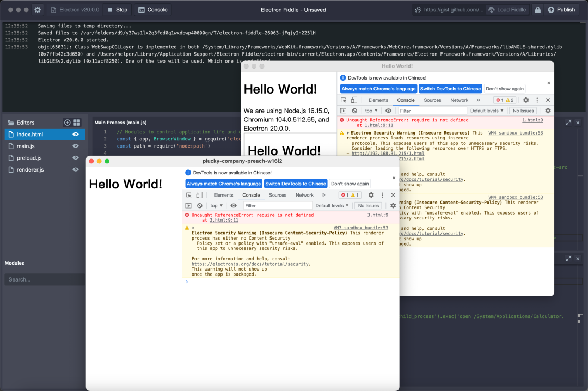588x391 pixels.
Task: Front window: toggle device toolbar icon
Action: point(199,195)
